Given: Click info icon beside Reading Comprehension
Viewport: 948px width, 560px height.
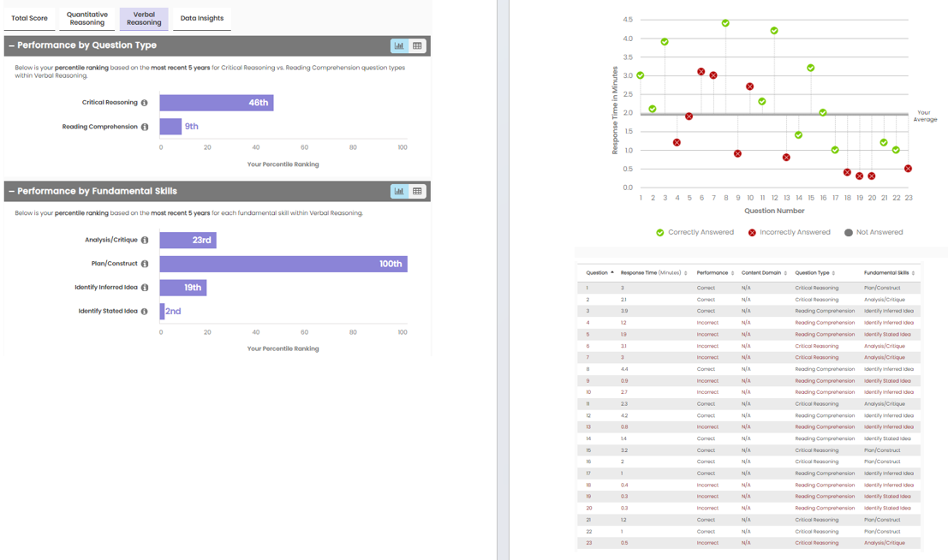Looking at the screenshot, I should [144, 127].
